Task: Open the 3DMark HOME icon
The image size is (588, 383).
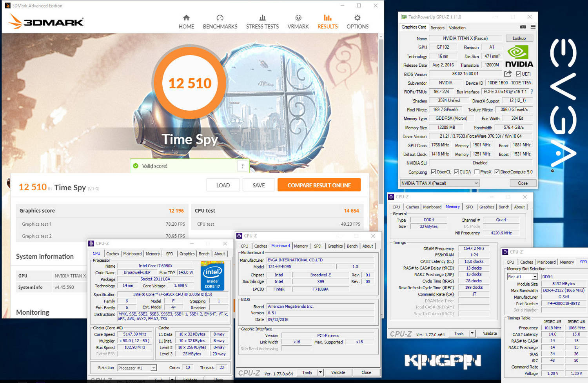Action: click(x=186, y=18)
